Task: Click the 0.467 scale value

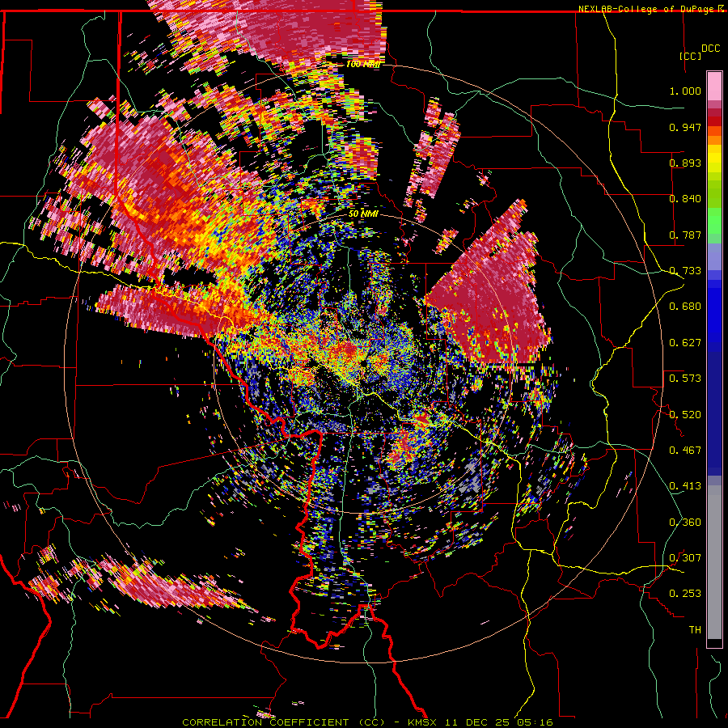Action: click(x=685, y=450)
